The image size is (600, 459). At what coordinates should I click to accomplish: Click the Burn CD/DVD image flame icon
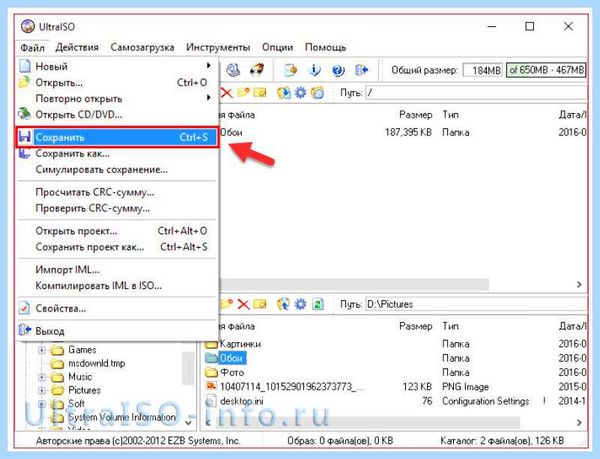(257, 70)
